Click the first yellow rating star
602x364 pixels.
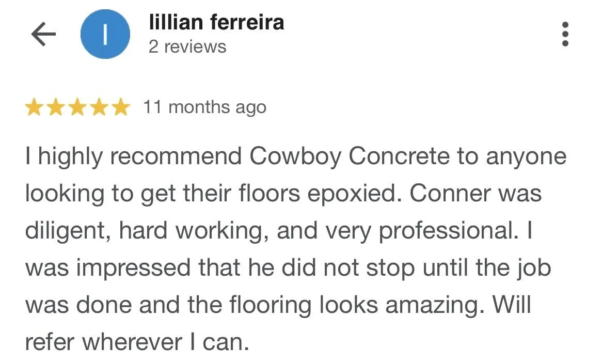coord(35,107)
